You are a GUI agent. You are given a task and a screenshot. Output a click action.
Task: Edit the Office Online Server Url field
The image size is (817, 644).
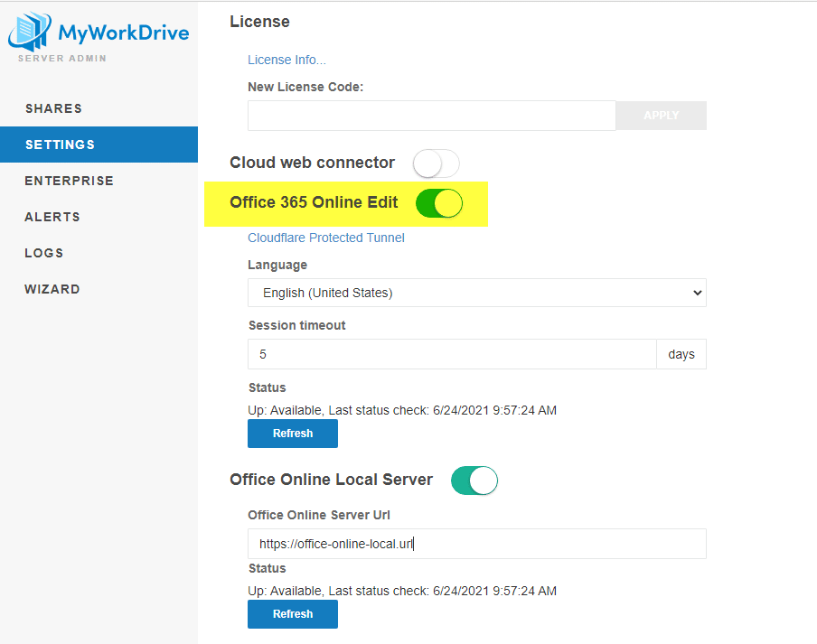pos(476,544)
